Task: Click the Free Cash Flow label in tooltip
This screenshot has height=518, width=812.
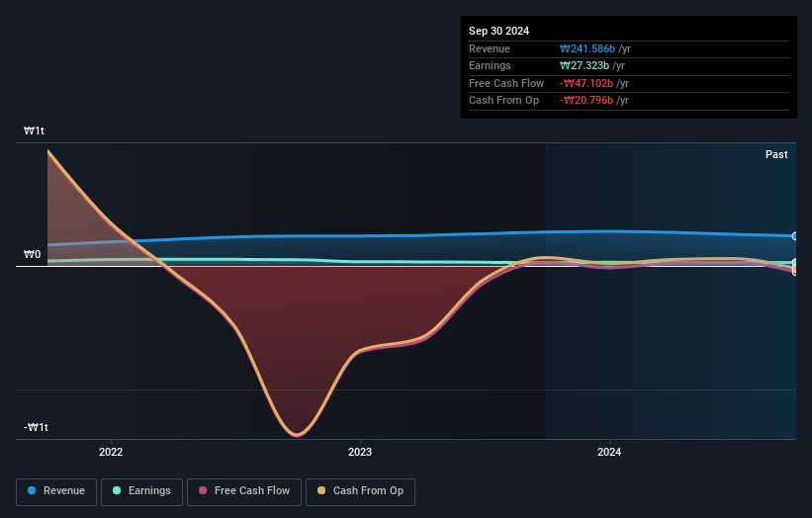Action: [506, 83]
